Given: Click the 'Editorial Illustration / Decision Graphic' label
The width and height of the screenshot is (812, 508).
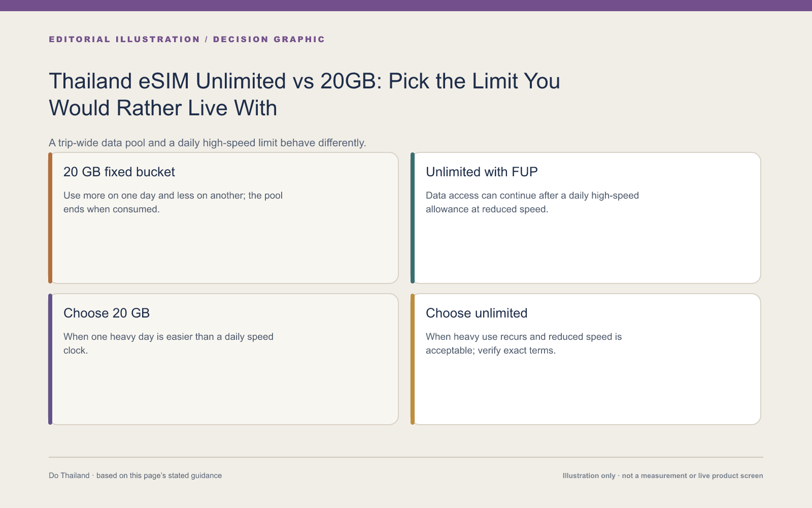Looking at the screenshot, I should (x=187, y=39).
